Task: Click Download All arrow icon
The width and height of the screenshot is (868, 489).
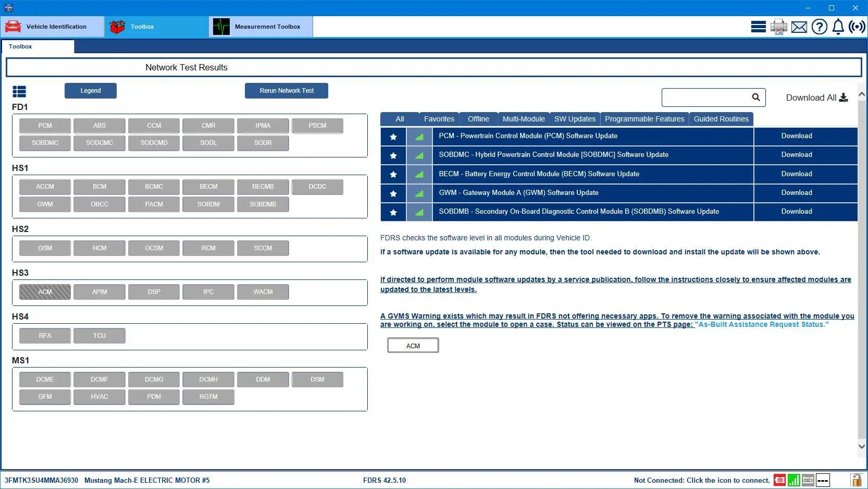Action: 844,97
